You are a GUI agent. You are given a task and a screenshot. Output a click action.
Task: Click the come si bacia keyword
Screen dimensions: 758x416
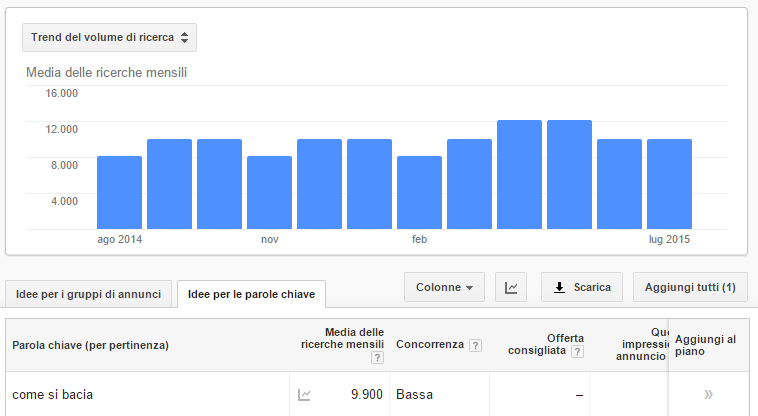point(52,394)
